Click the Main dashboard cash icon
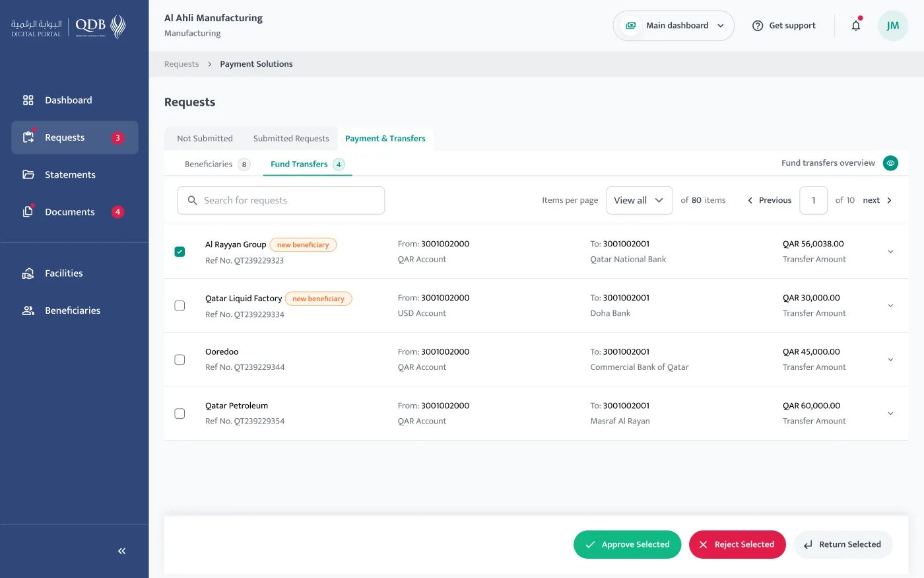 click(631, 26)
